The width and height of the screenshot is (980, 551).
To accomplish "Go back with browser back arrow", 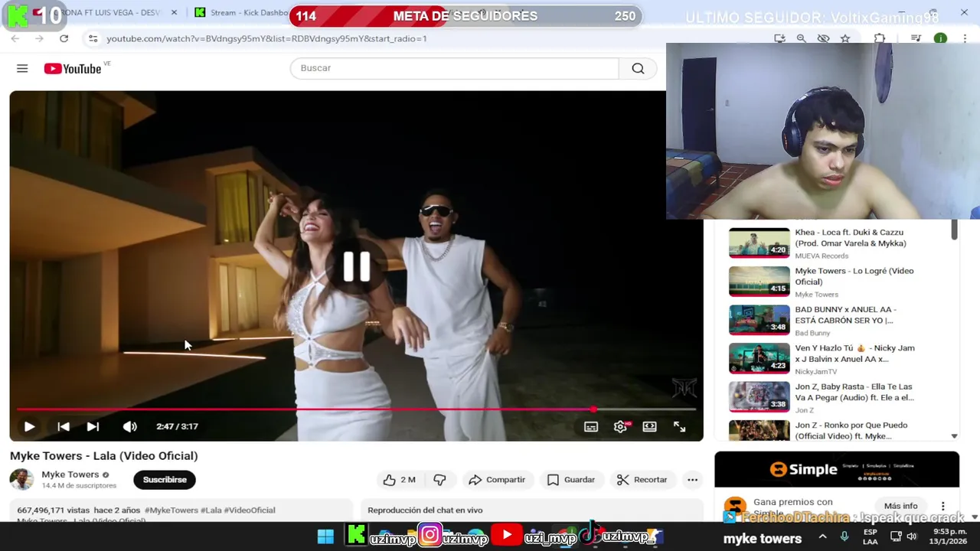I will click(15, 38).
